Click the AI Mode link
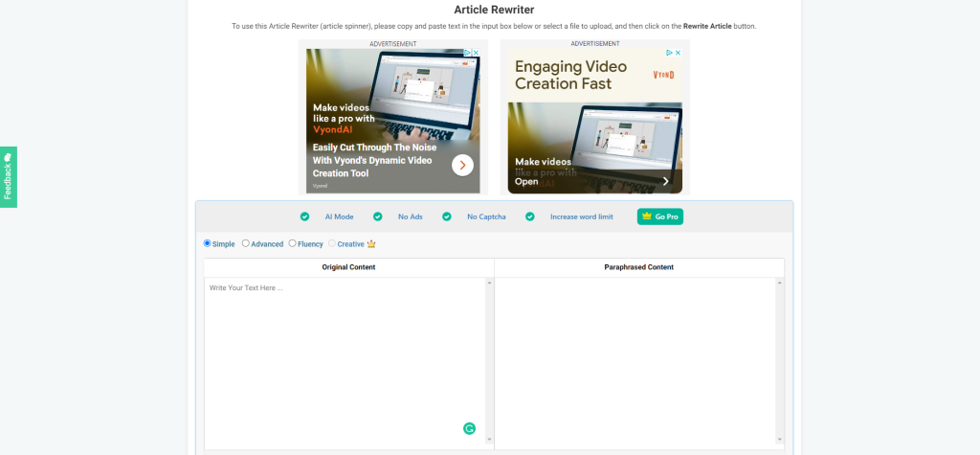This screenshot has height=455, width=980. 340,217
